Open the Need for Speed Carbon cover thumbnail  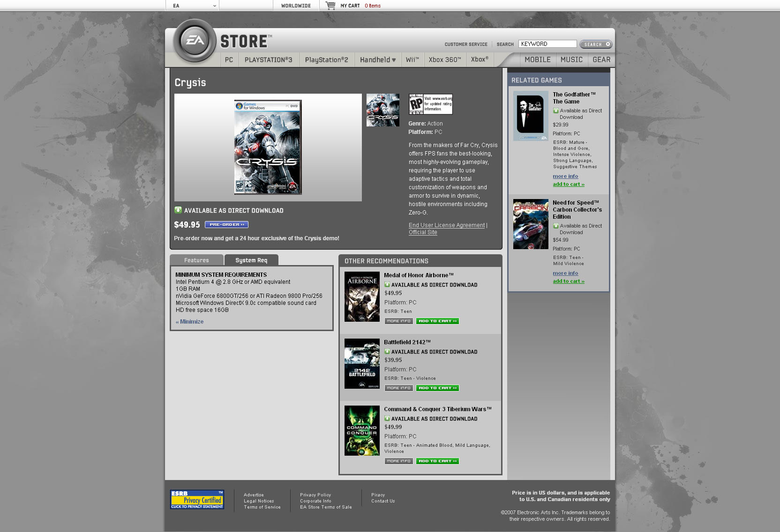(x=531, y=224)
